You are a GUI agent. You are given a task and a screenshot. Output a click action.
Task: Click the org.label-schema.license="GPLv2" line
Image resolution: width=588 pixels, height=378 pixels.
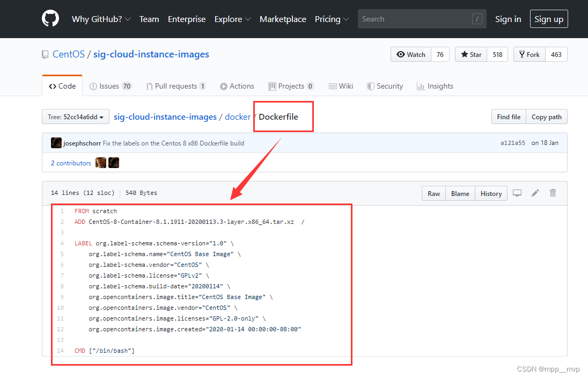coord(149,275)
